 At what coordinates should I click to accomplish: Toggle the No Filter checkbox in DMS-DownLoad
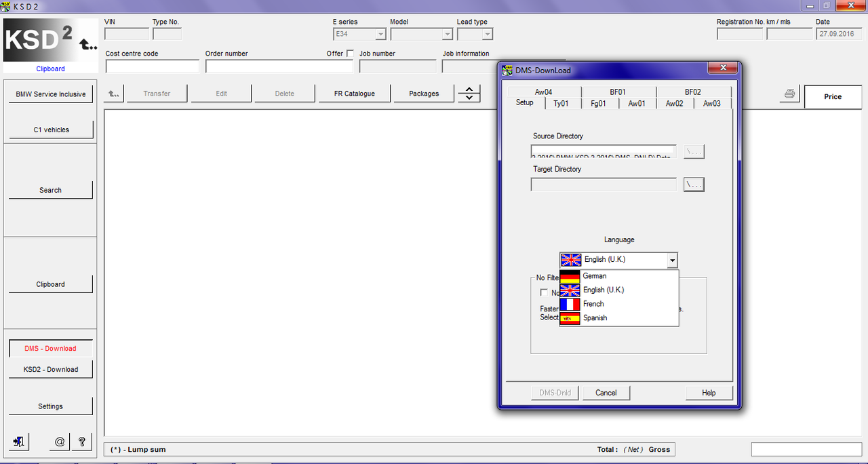pyautogui.click(x=544, y=292)
